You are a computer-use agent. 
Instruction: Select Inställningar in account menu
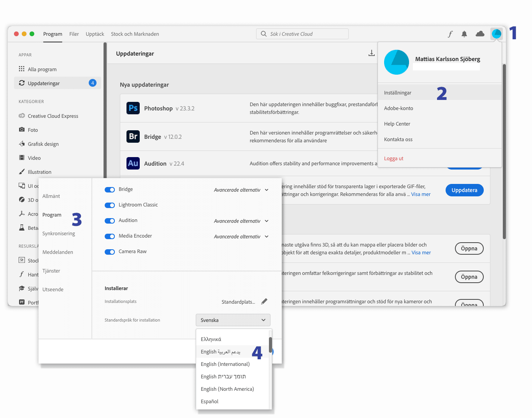[440, 93]
